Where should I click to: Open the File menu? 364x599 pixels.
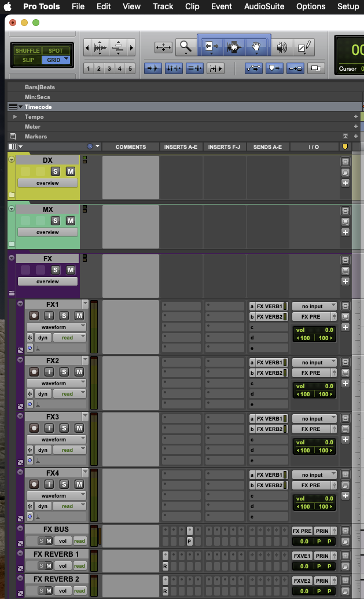tap(78, 6)
